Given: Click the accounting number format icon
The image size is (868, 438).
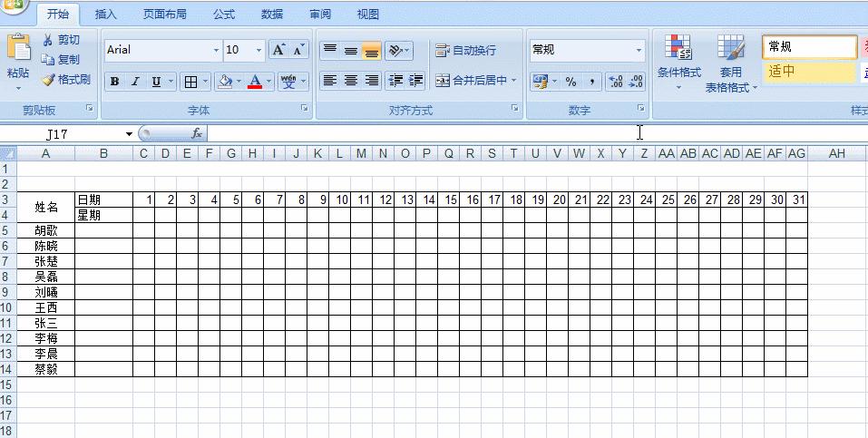Looking at the screenshot, I should (x=540, y=82).
